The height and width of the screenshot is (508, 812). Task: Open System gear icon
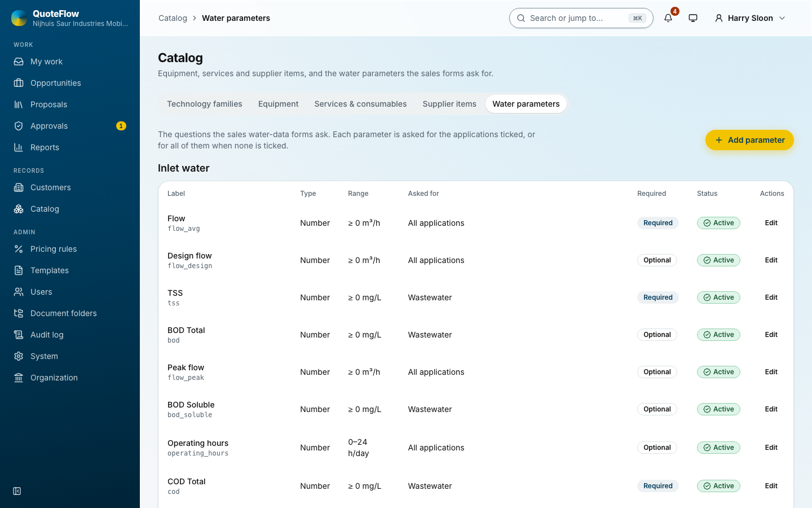[19, 356]
